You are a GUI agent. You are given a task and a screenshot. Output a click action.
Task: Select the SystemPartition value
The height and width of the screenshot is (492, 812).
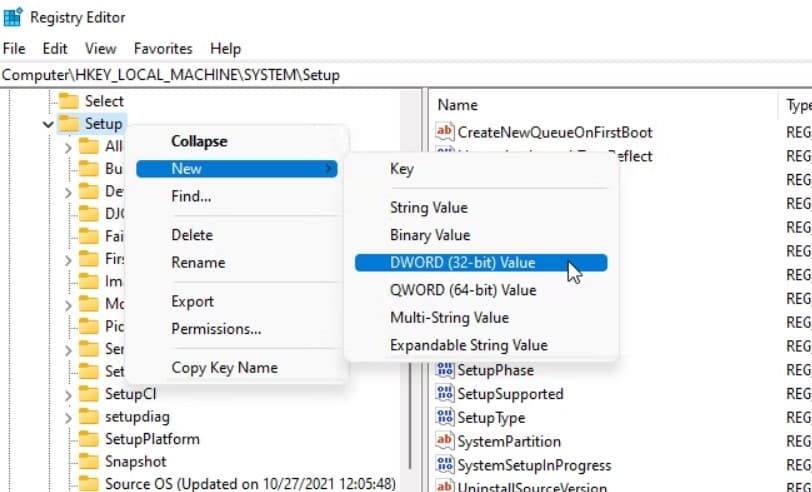click(x=509, y=441)
